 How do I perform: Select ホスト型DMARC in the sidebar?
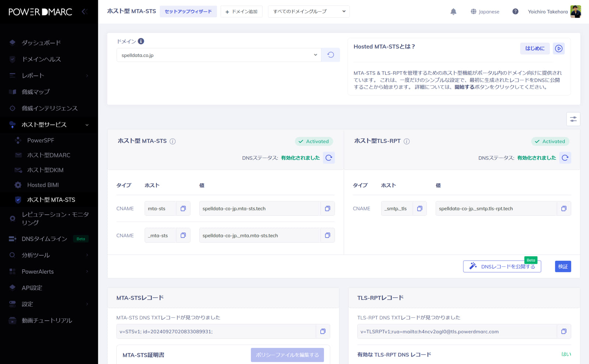pos(49,155)
